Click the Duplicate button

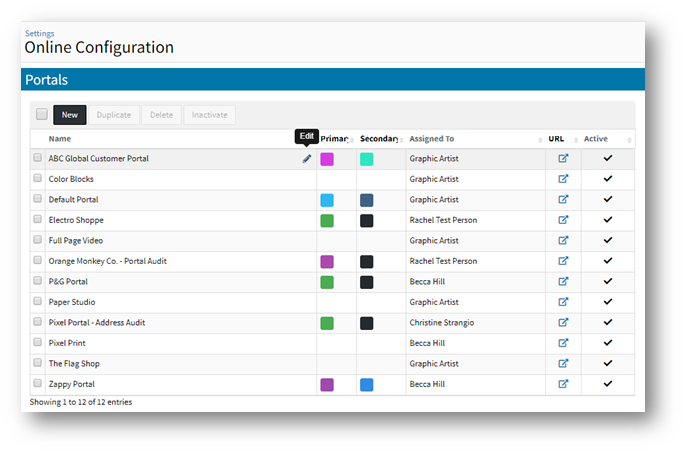[x=114, y=115]
